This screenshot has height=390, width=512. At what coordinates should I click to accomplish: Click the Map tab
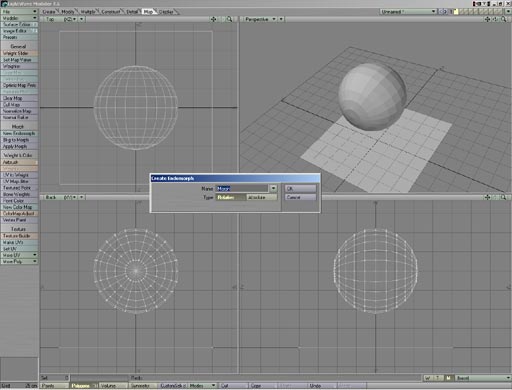pos(148,12)
